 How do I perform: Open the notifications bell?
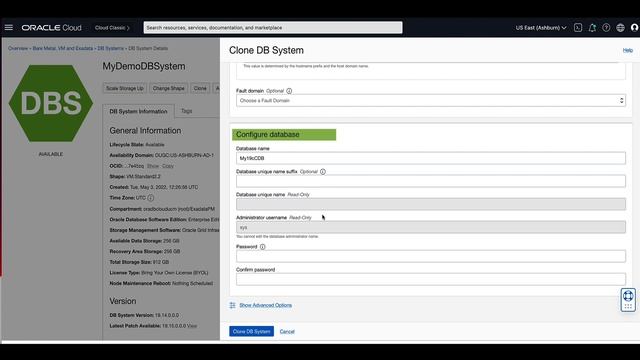[x=592, y=28]
